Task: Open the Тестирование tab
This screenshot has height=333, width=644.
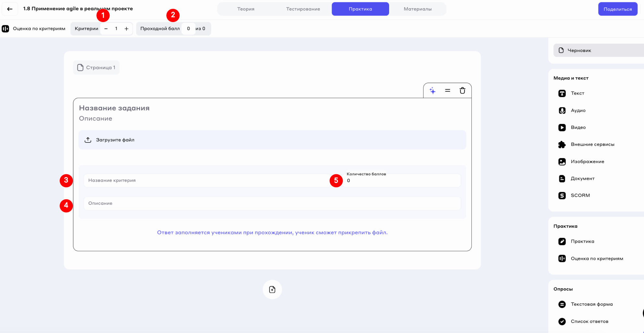Action: coord(303,9)
